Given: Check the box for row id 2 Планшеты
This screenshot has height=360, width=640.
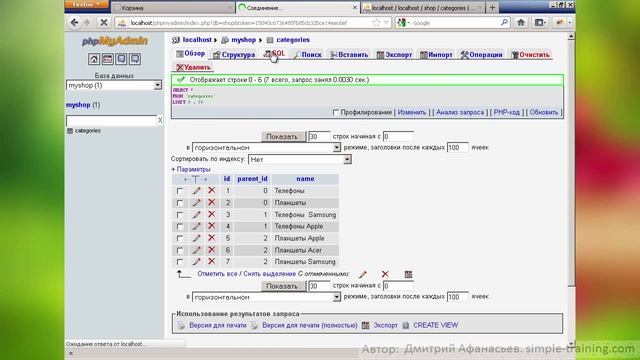Looking at the screenshot, I should pos(180,203).
